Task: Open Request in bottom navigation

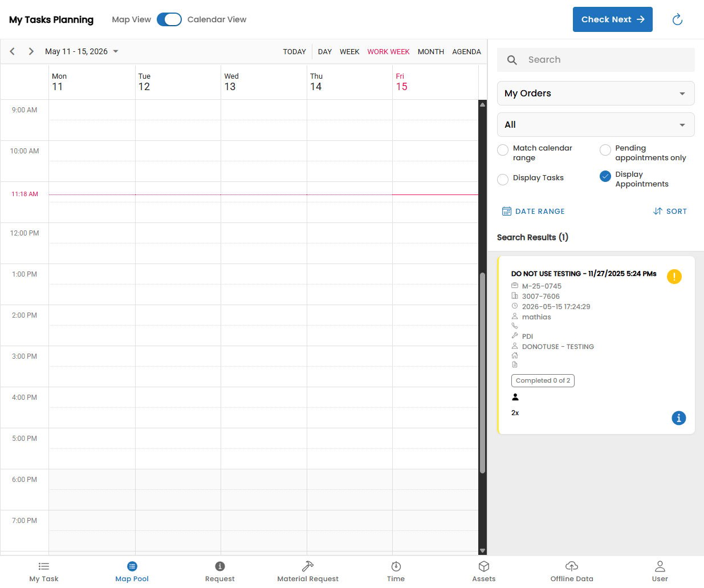Action: [x=220, y=572]
